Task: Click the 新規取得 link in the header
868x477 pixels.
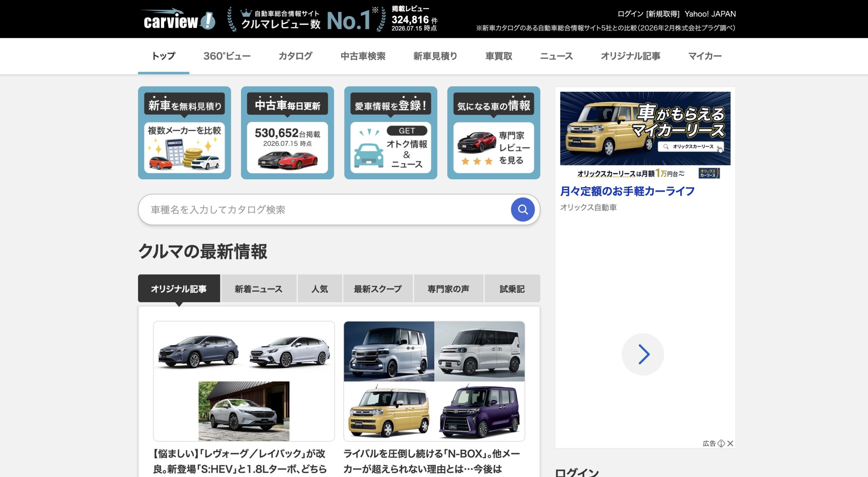Action: [663, 14]
